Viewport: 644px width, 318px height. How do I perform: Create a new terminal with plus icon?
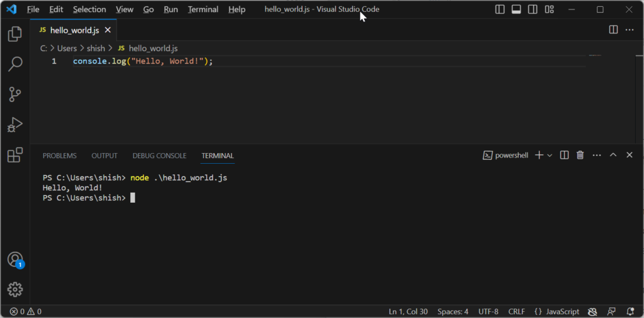[x=539, y=155]
